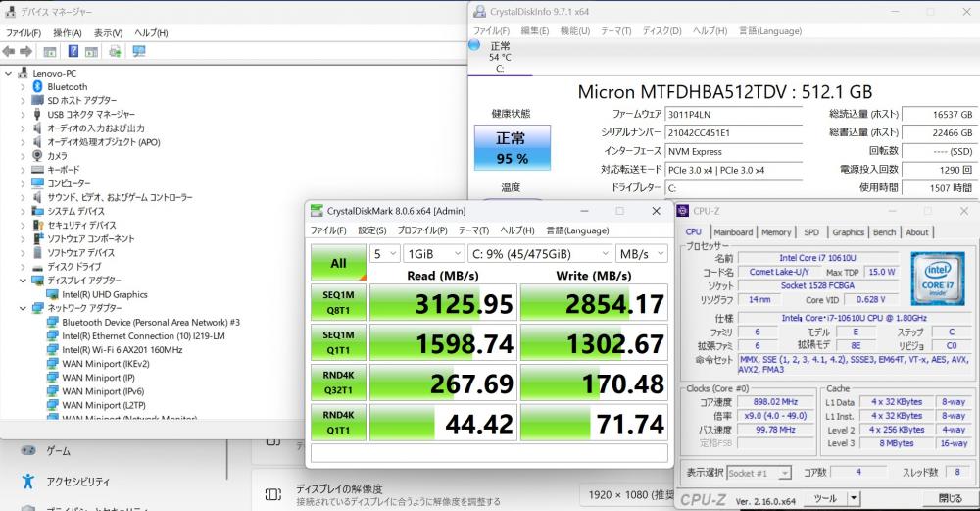This screenshot has width=980, height=511.
Task: Click the Intel Core i7 logo in CPU-Z
Action: (938, 278)
